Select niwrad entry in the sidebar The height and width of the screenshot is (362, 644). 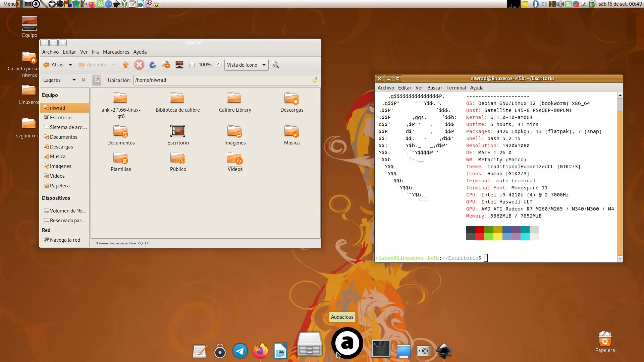coord(64,108)
